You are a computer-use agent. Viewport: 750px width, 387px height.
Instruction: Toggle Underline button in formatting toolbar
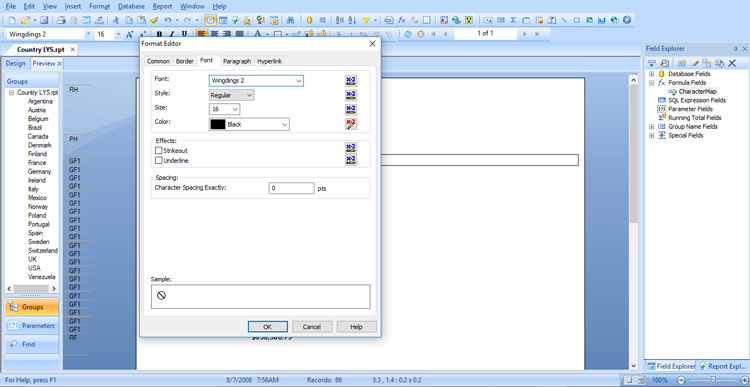pyautogui.click(x=184, y=34)
